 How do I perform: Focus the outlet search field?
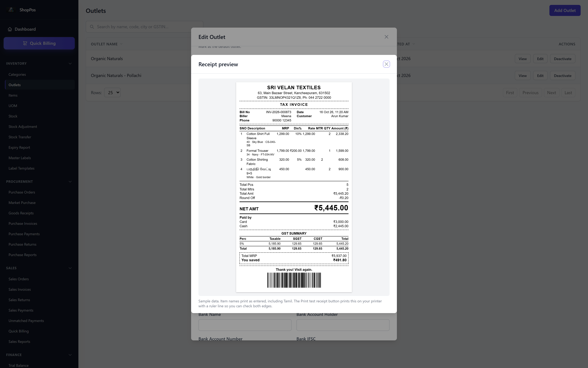[144, 27]
